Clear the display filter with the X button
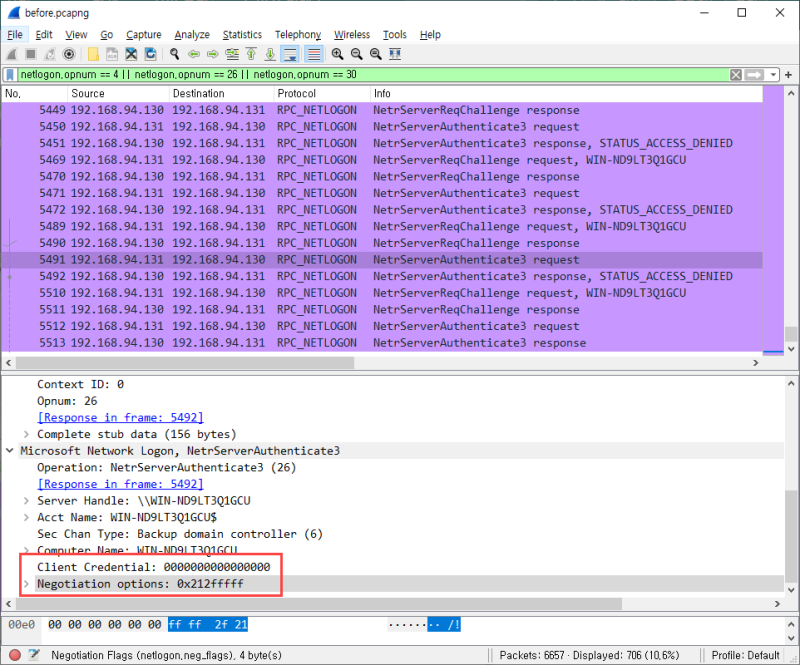 pyautogui.click(x=735, y=74)
